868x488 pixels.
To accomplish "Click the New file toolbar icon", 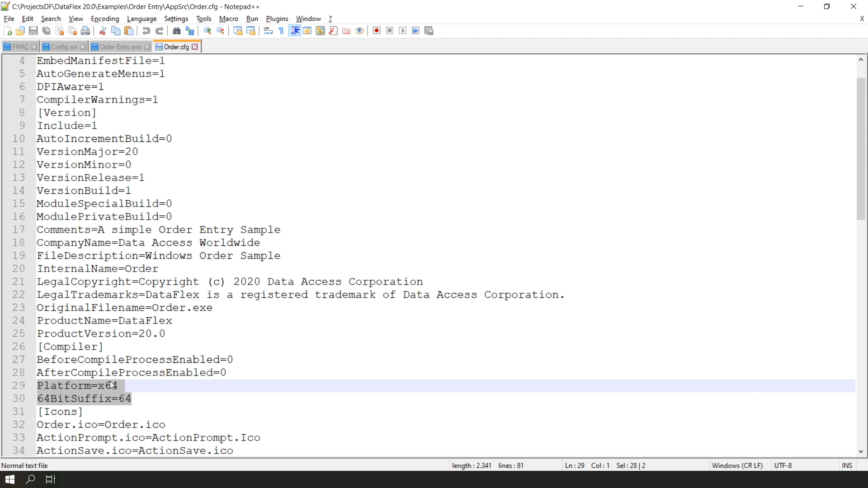I will 7,31.
